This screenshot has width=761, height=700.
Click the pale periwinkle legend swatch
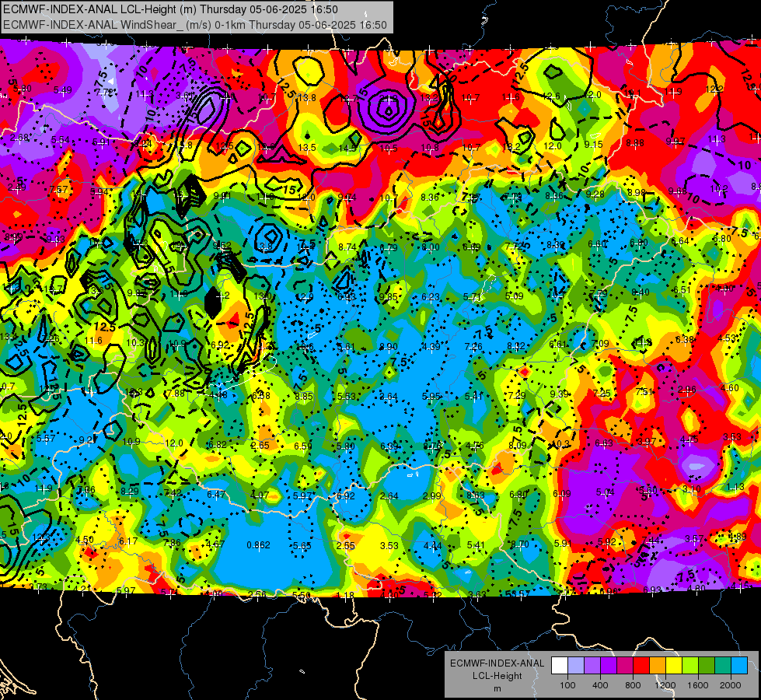[x=576, y=665]
